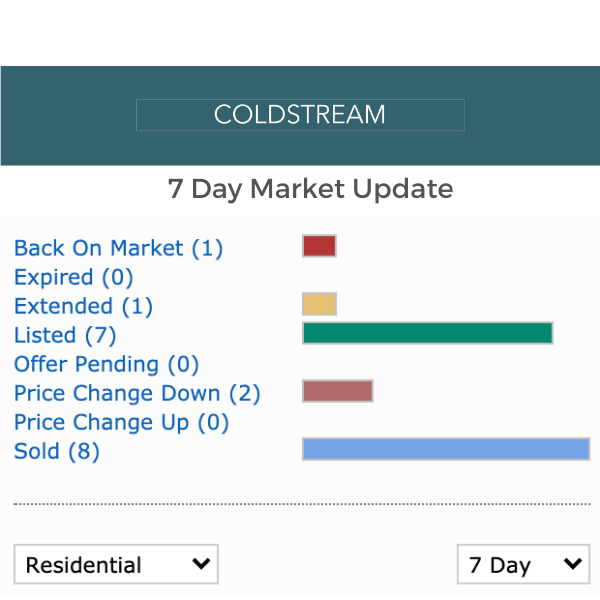View Price Change Down (2) listings
The image size is (600, 600).
(137, 393)
